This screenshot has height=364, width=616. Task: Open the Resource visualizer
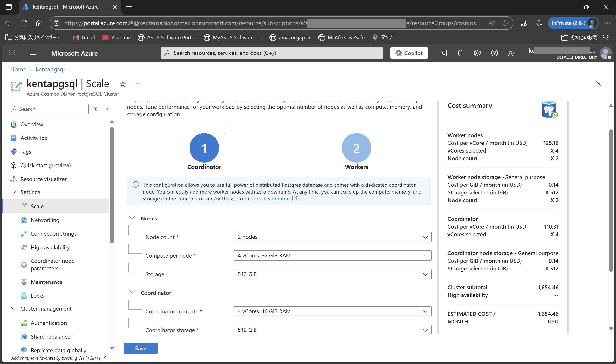point(43,179)
